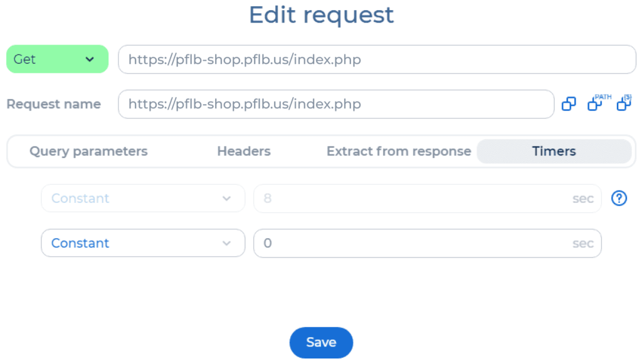Image resolution: width=642 pixels, height=364 pixels.
Task: Click the copy request name icon
Action: [569, 104]
